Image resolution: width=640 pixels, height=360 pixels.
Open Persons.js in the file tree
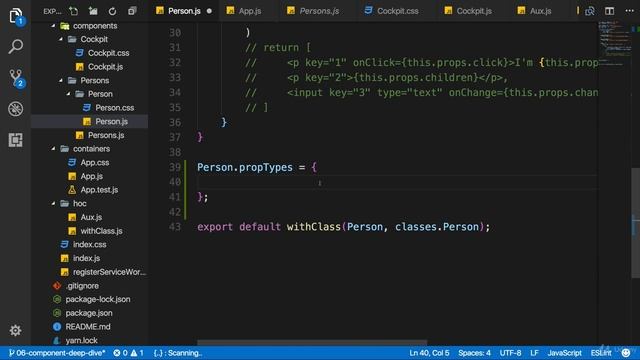coord(106,135)
